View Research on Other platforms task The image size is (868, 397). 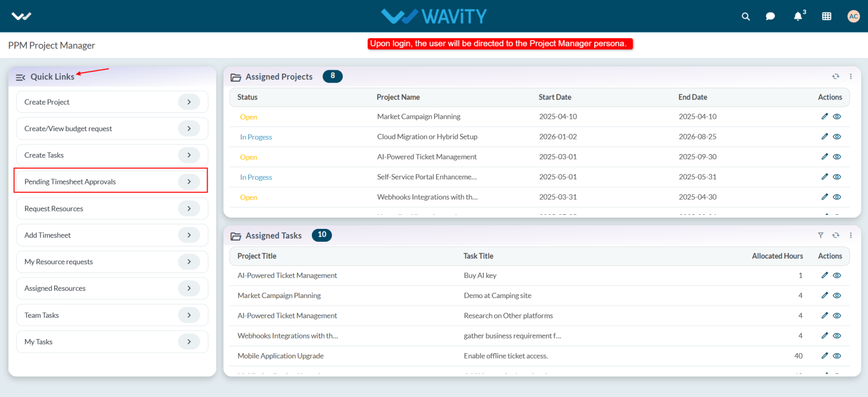[837, 315]
